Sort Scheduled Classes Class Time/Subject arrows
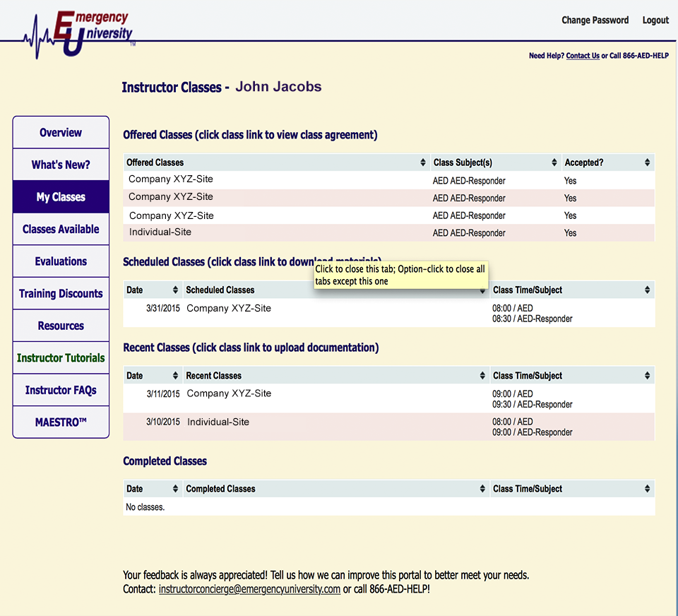The width and height of the screenshot is (678, 616). [x=647, y=290]
